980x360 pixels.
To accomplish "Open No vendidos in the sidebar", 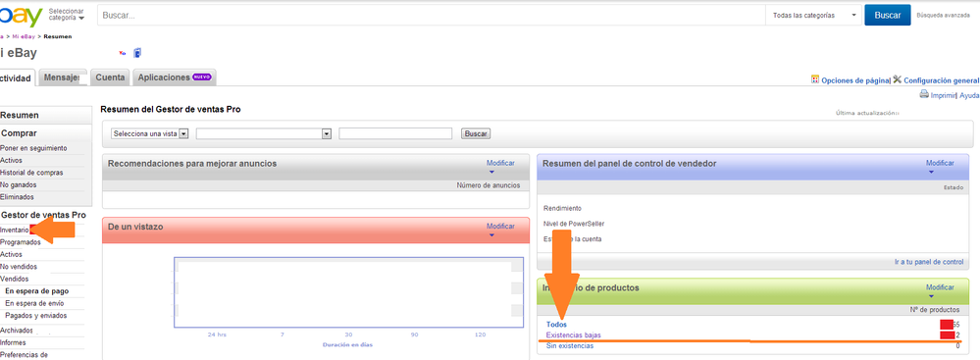I will click(x=19, y=267).
